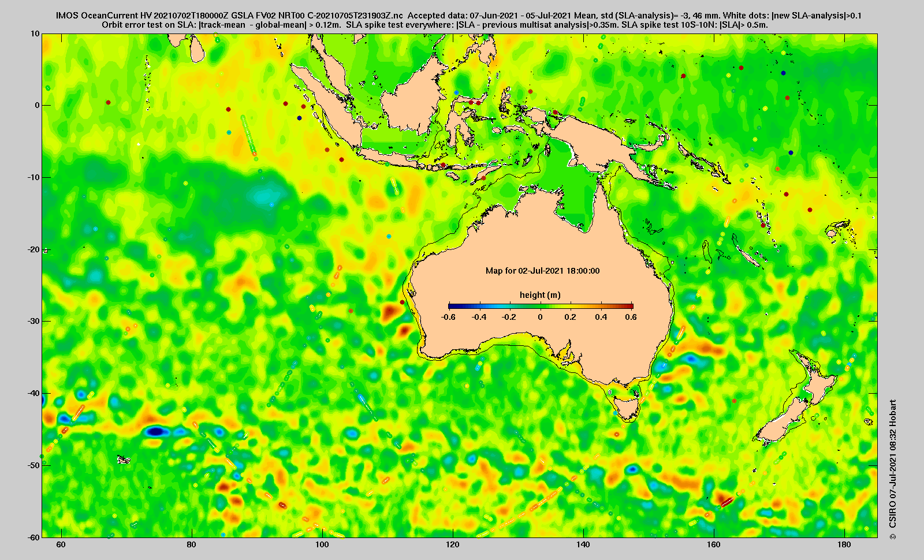The width and height of the screenshot is (924, 560).
Task: Click latitude axis label -40
Action: [x=33, y=393]
